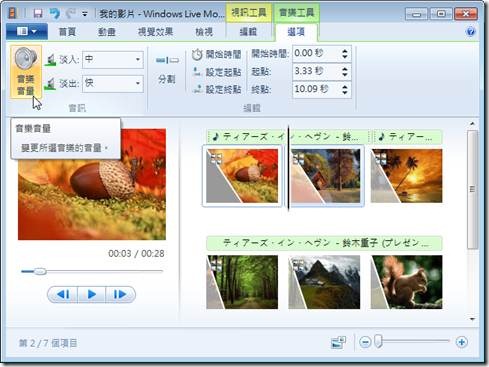Select the first green music track bar

[288, 137]
